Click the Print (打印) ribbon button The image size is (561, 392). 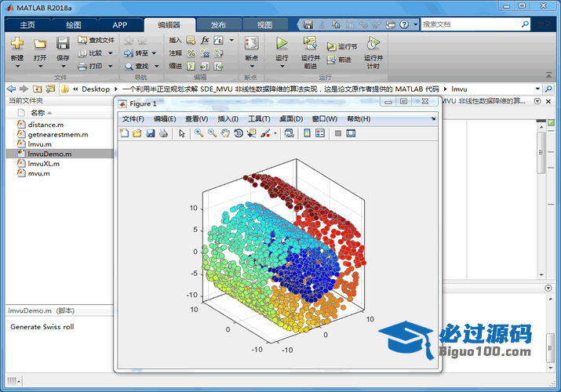(x=90, y=66)
